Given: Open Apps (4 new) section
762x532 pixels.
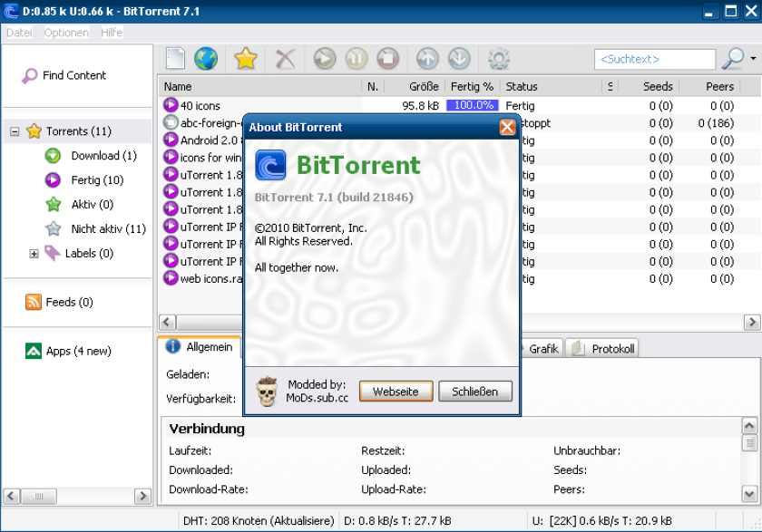Looking at the screenshot, I should pyautogui.click(x=68, y=351).
